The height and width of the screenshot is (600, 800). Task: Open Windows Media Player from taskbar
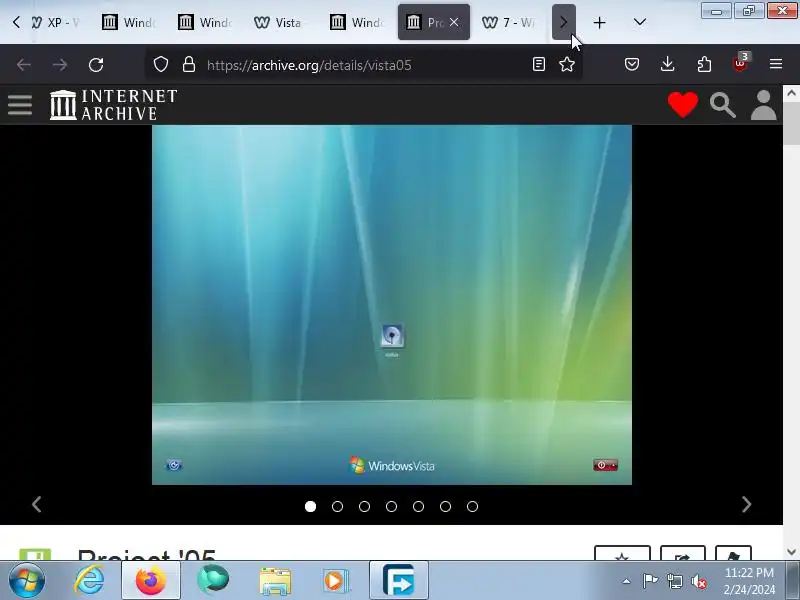pos(335,581)
